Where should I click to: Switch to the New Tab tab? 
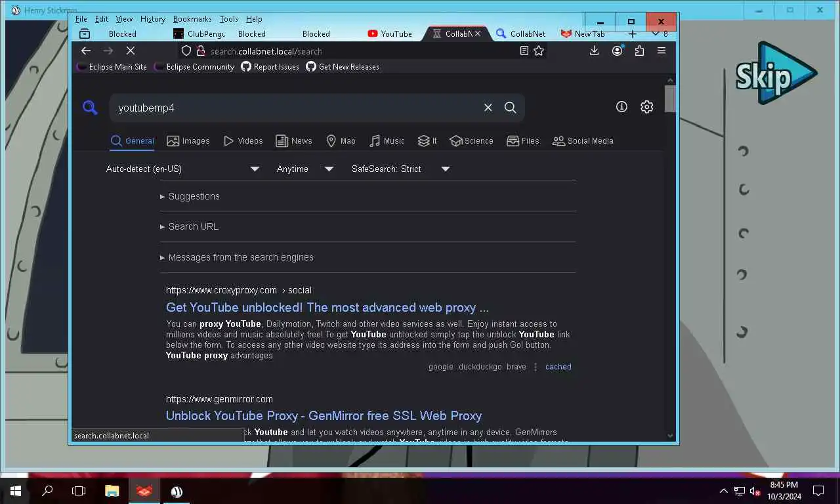point(583,33)
